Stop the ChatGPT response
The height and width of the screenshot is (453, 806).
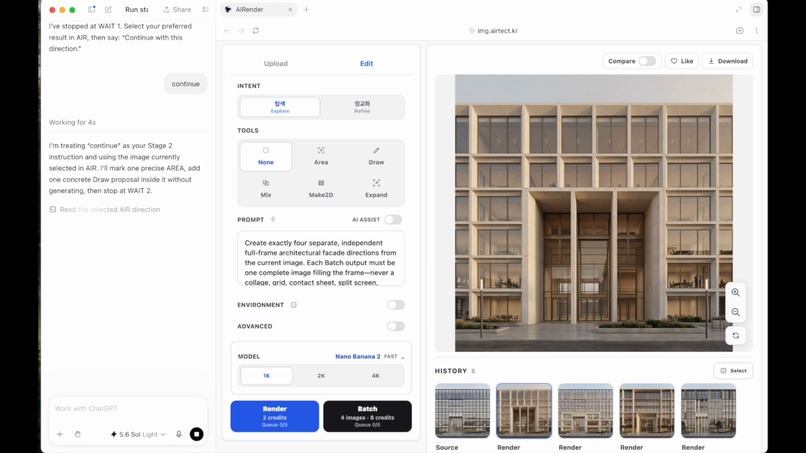[x=196, y=434]
